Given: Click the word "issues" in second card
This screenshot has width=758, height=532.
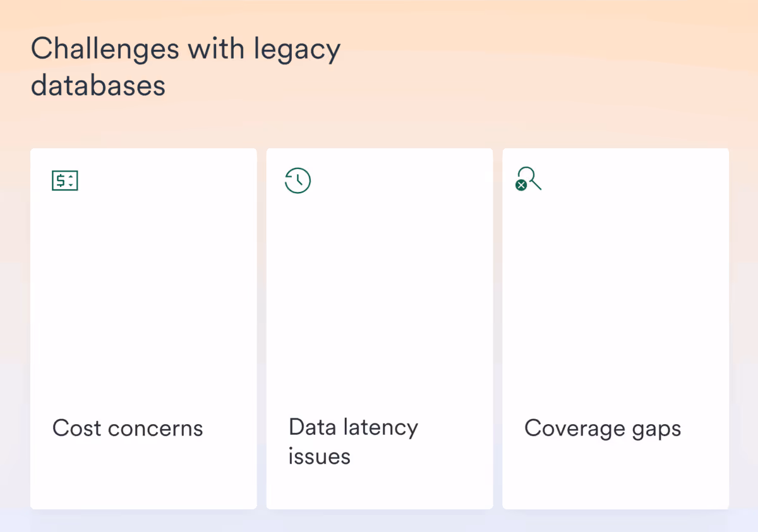Looking at the screenshot, I should coord(320,456).
